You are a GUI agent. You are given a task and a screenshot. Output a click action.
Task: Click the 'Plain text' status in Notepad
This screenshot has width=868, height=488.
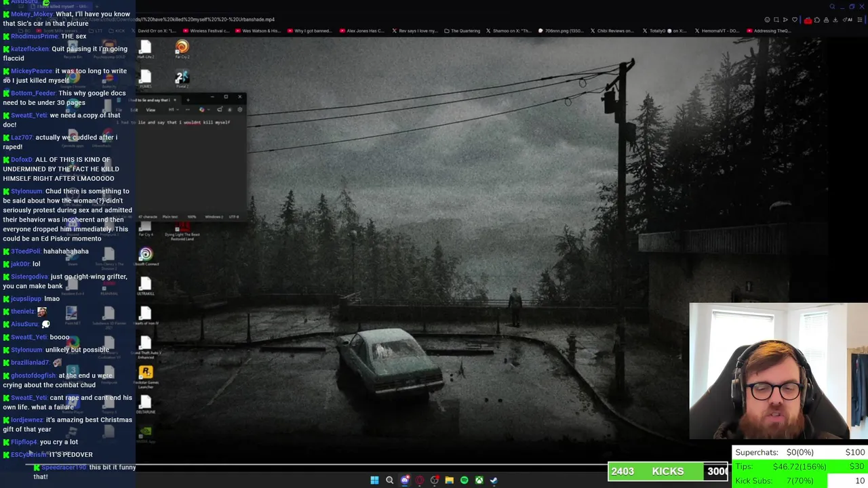click(170, 217)
